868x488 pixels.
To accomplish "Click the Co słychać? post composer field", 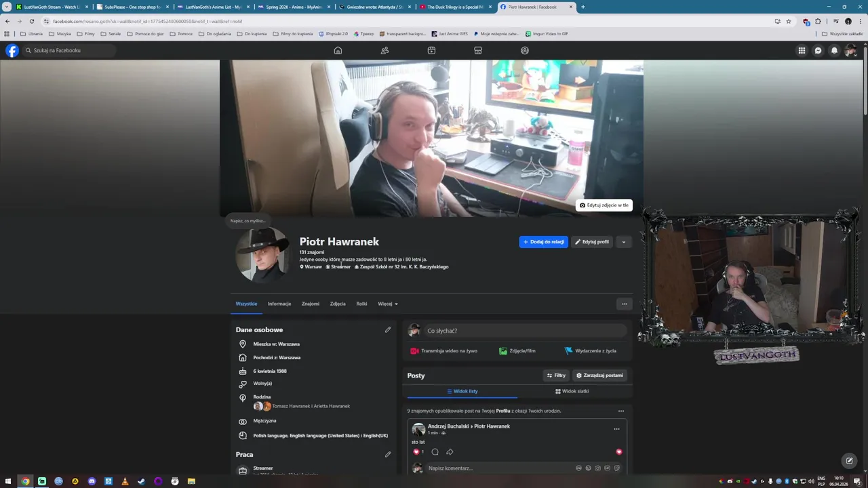I will (525, 331).
